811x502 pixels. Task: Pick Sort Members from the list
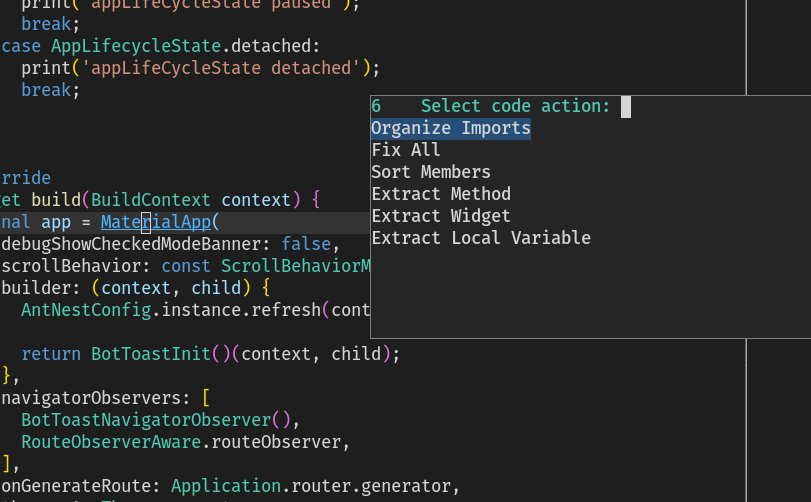(x=431, y=172)
